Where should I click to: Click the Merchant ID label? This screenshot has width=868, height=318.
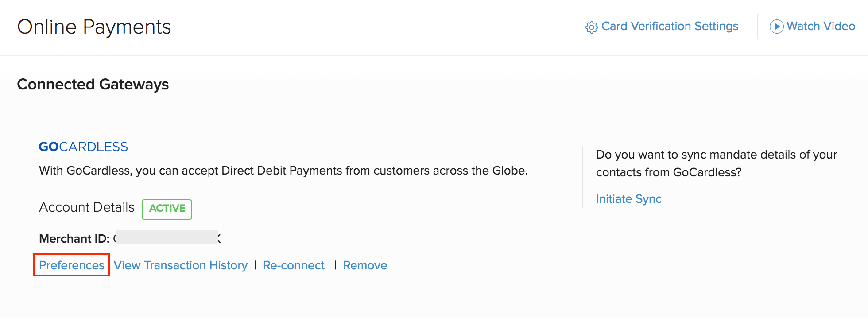(74, 239)
